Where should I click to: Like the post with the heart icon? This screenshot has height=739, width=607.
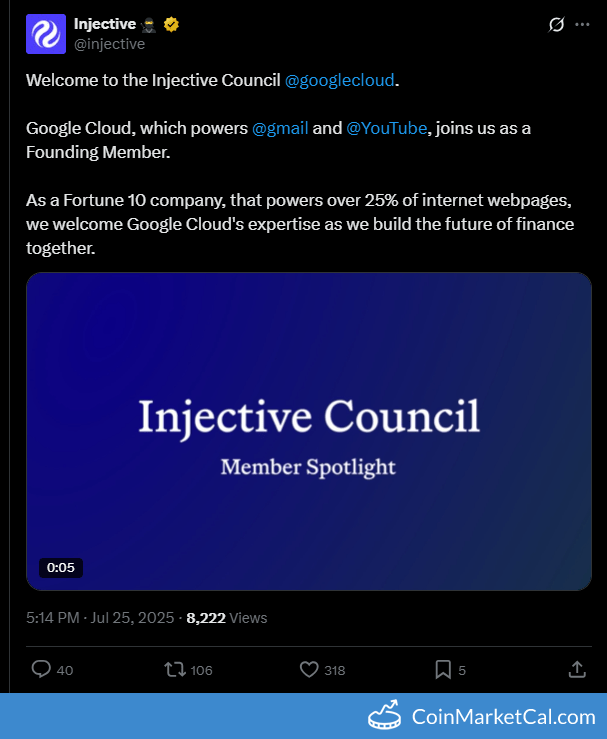[309, 670]
